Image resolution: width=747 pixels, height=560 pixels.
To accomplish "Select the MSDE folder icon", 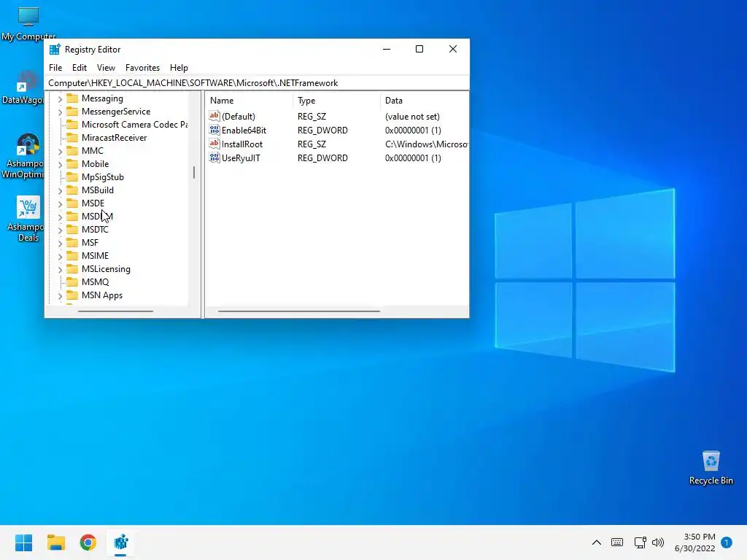I will pos(72,203).
